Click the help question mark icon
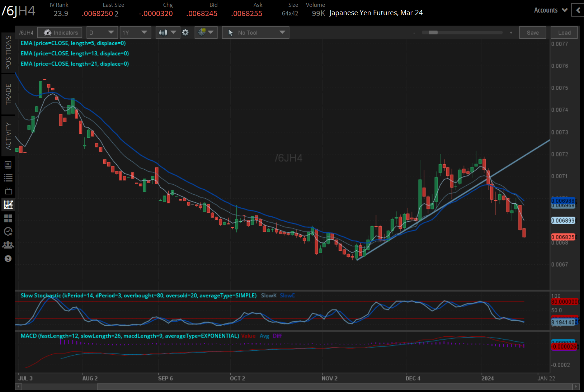Screen dimensions: 584x392 [x=8, y=259]
